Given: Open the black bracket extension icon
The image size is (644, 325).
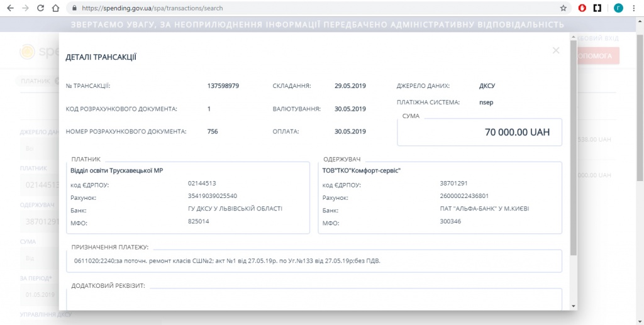Looking at the screenshot, I should [597, 8].
